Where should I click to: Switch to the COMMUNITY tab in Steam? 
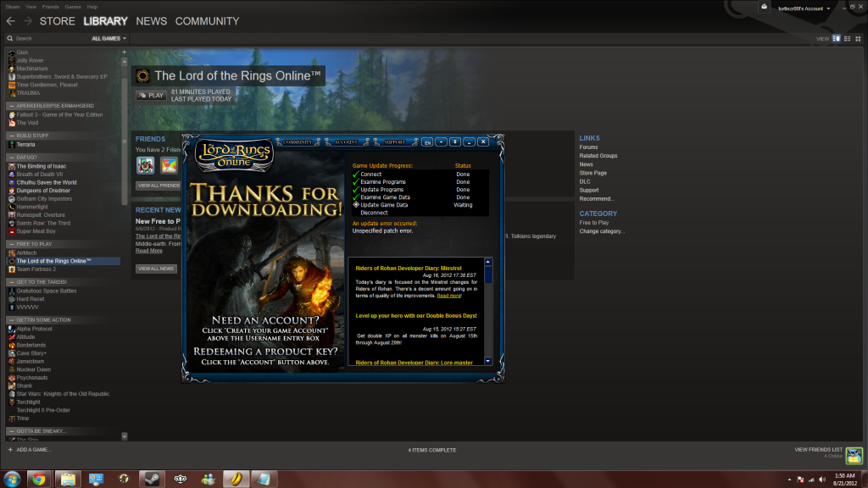pyautogui.click(x=207, y=21)
